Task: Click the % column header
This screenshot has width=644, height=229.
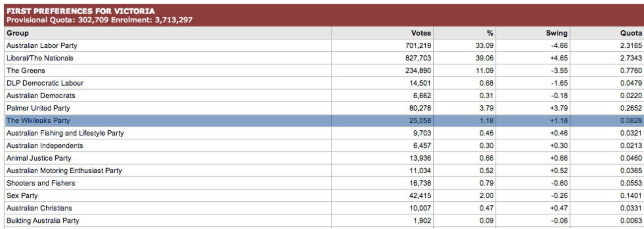Action: click(490, 33)
